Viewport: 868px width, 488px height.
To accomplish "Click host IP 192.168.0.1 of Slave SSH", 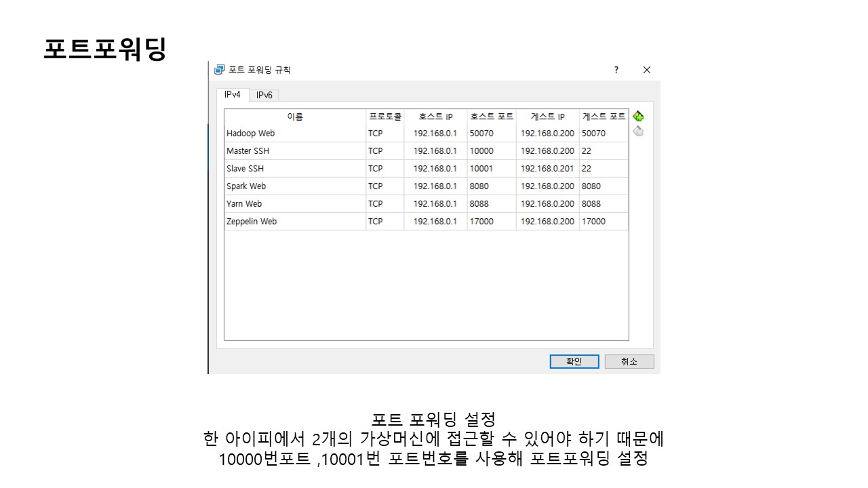I will point(435,169).
